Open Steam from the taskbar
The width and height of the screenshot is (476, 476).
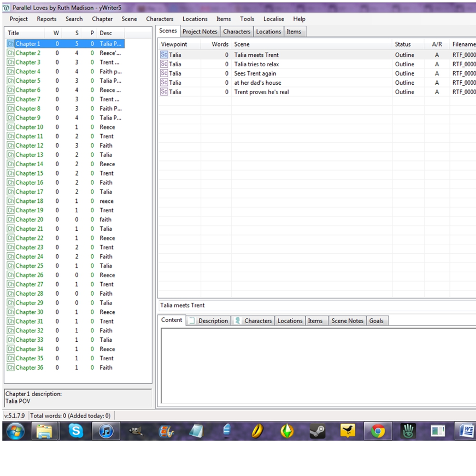click(317, 431)
